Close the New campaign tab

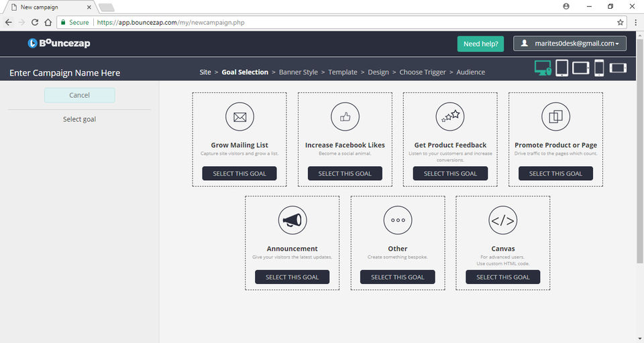click(89, 7)
